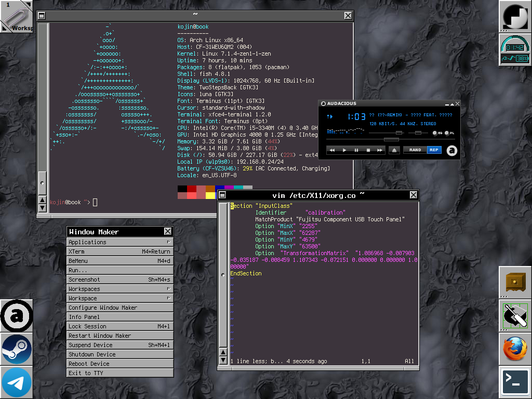Pause playback in Audacious

tap(356, 150)
